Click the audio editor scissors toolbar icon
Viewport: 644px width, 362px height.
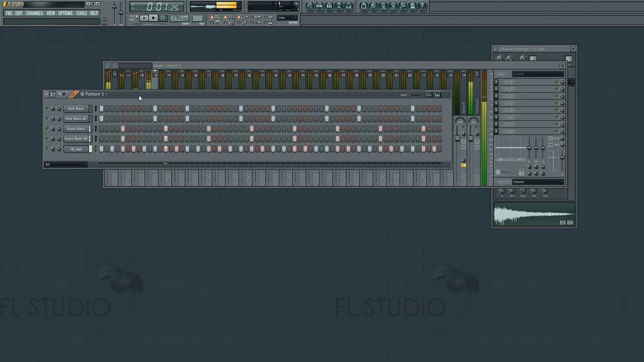[393, 6]
